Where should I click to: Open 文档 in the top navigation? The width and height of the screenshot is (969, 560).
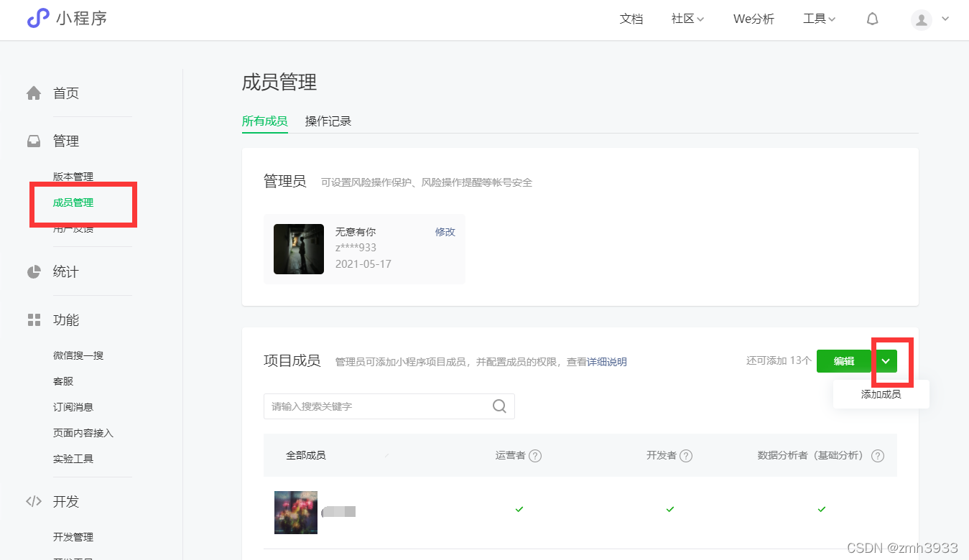(631, 19)
